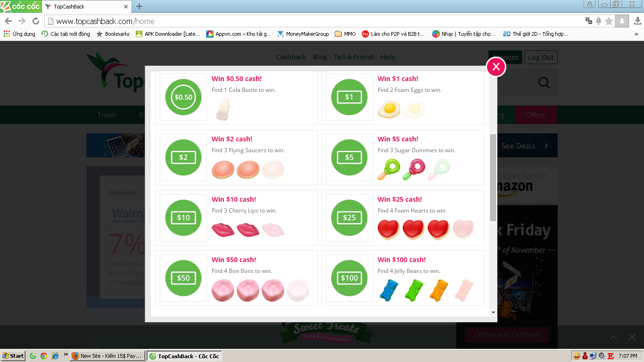
Task: Close the prize popup with the pink X
Action: click(496, 67)
